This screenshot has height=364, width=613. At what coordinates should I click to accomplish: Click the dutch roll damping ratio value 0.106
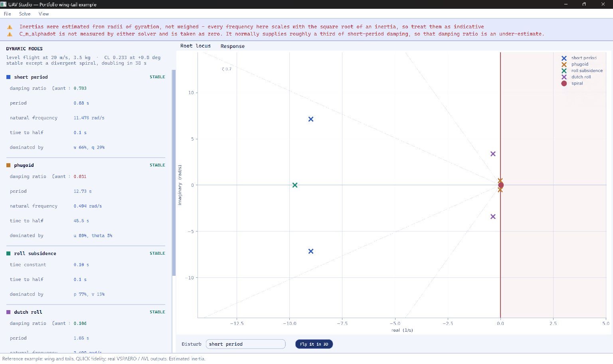(80, 323)
